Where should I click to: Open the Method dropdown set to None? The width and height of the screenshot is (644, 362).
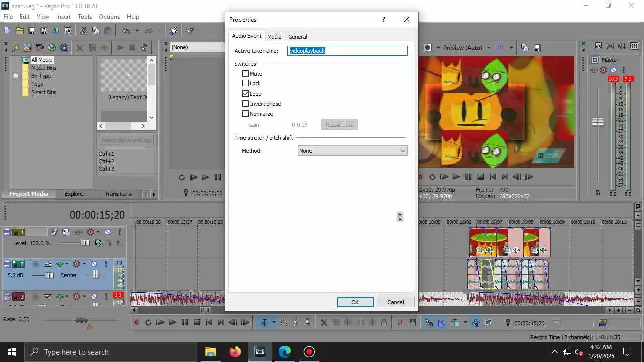[x=352, y=151]
